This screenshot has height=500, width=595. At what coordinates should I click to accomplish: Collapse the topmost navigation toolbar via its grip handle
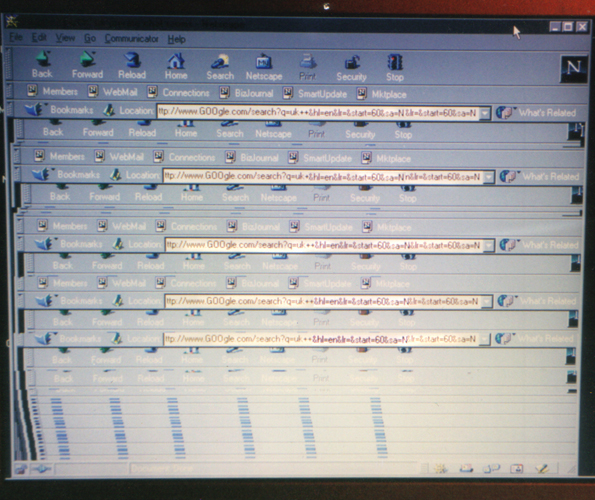(8, 64)
